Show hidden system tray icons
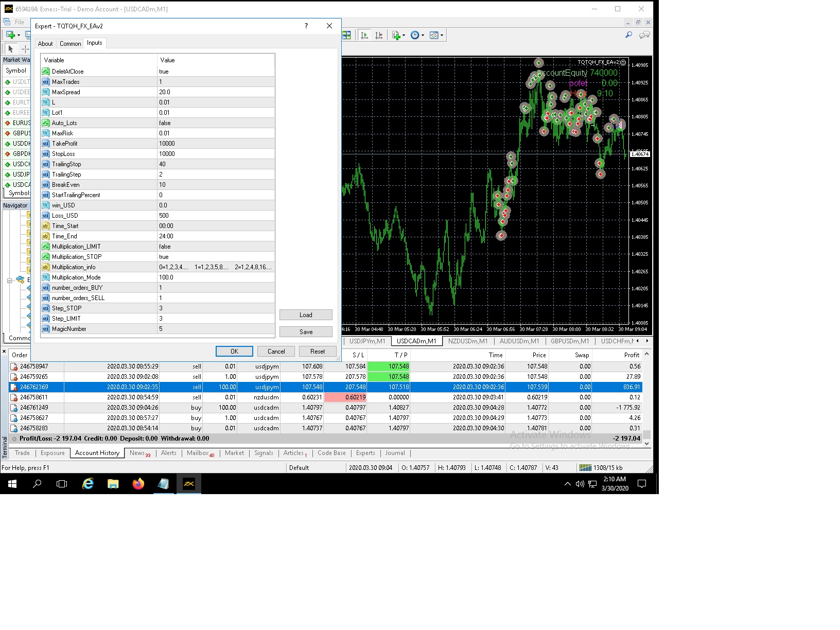 pos(567,484)
